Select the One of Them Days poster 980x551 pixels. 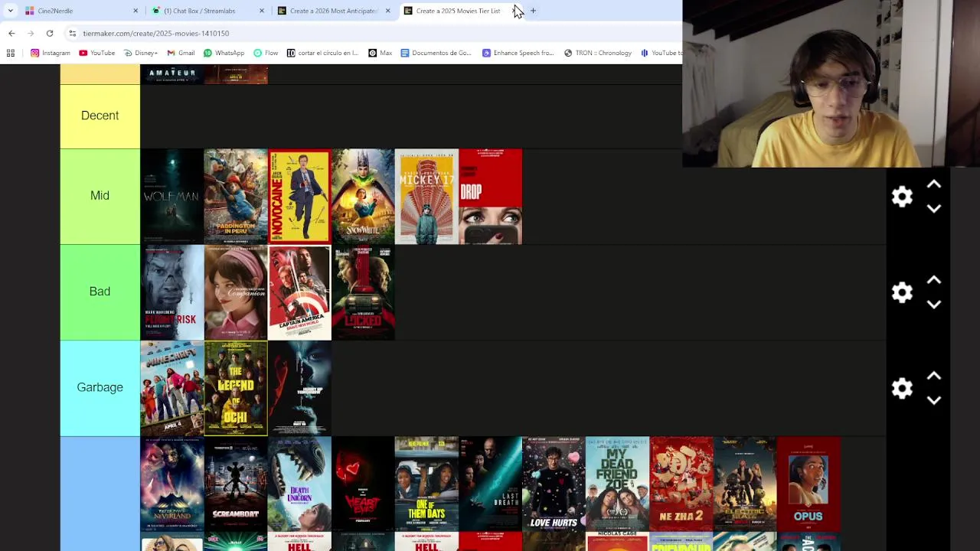[x=426, y=484]
